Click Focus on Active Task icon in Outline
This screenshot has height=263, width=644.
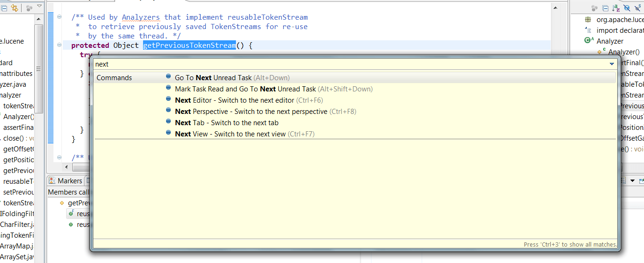click(x=595, y=8)
